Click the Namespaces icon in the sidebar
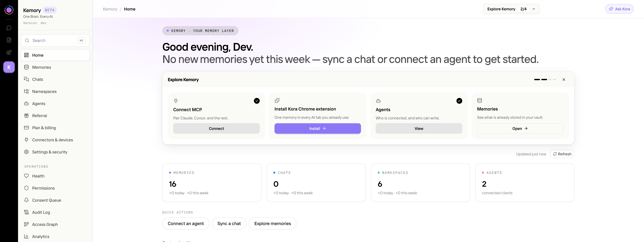Screen dimensions: 644x242 coord(26,91)
